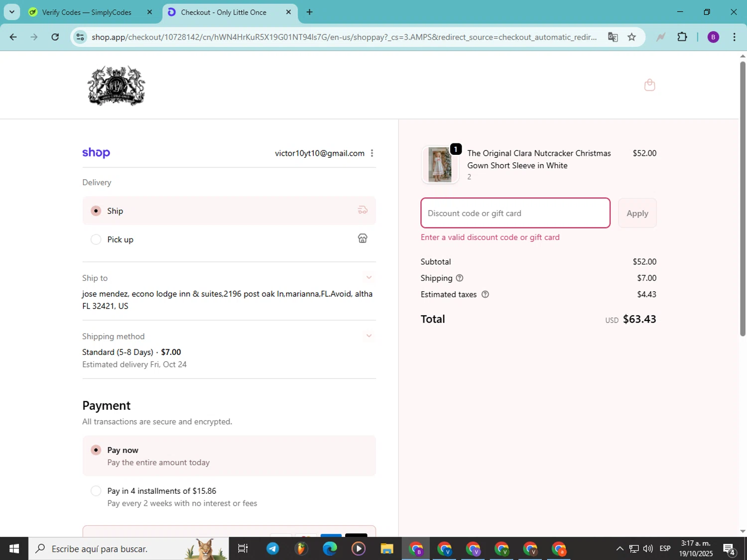The image size is (747, 560).
Task: Click the ESP language indicator
Action: click(665, 549)
